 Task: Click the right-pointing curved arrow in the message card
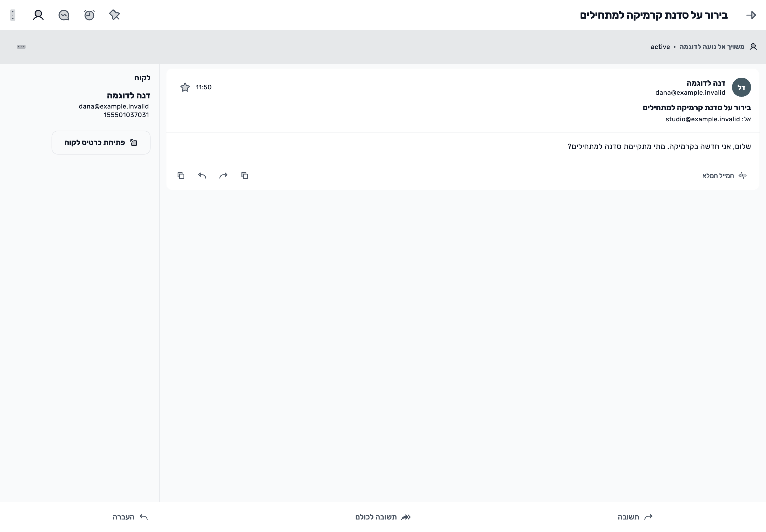223,175
